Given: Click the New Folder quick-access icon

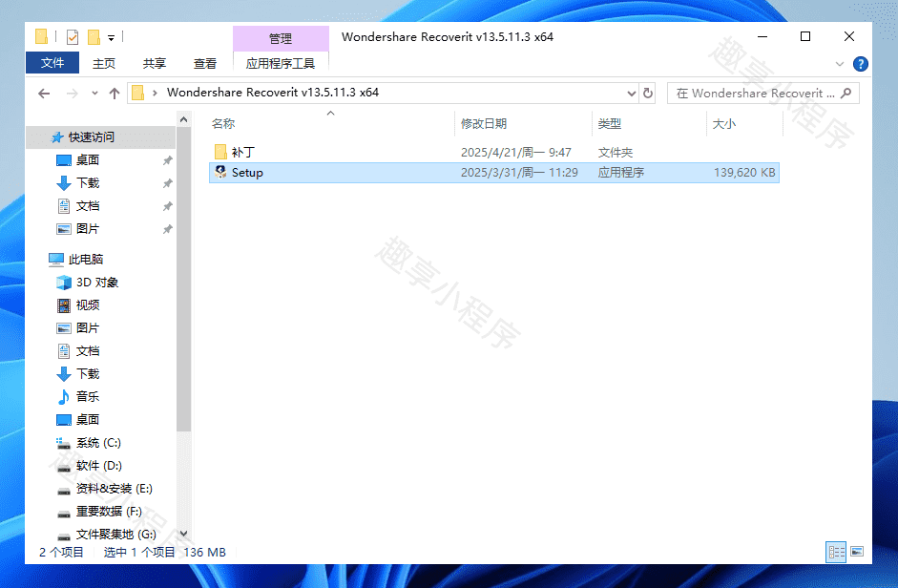Looking at the screenshot, I should point(94,37).
